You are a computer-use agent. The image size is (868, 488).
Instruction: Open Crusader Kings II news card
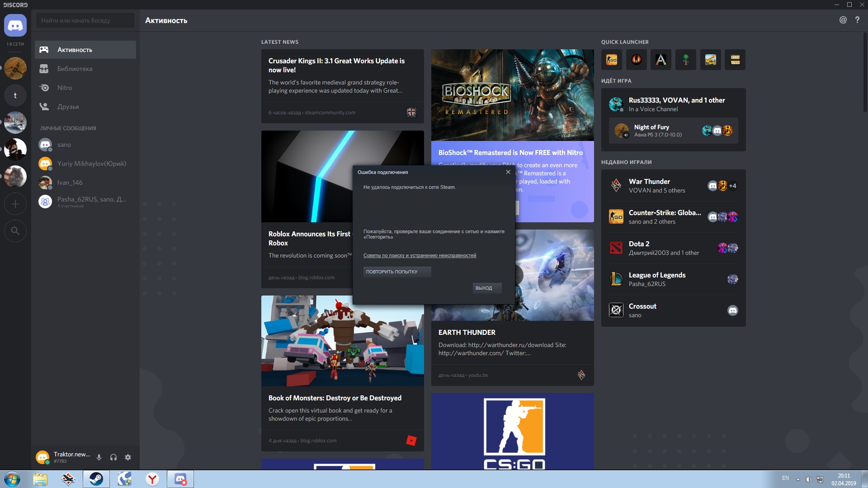(343, 86)
